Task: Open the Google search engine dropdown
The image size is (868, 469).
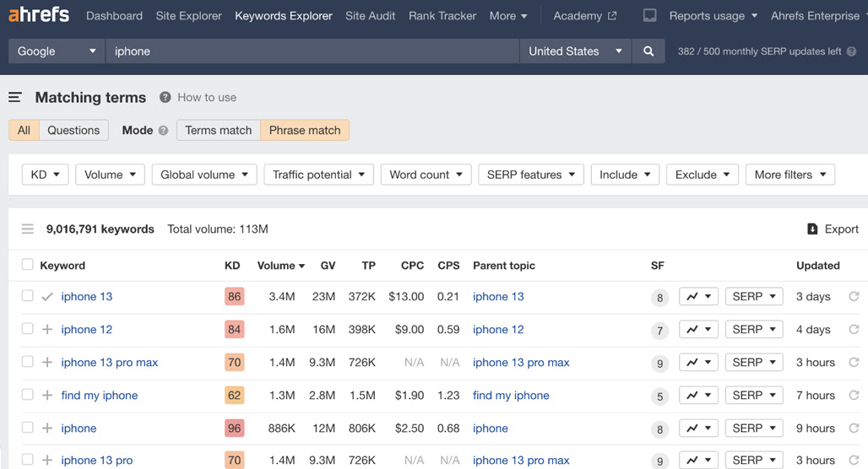Action: pyautogui.click(x=57, y=51)
